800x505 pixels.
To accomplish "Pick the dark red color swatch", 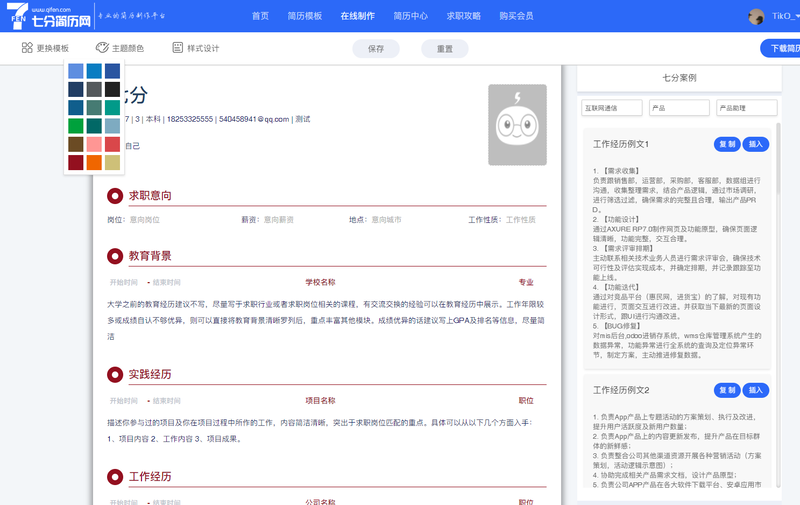I will pos(76,163).
